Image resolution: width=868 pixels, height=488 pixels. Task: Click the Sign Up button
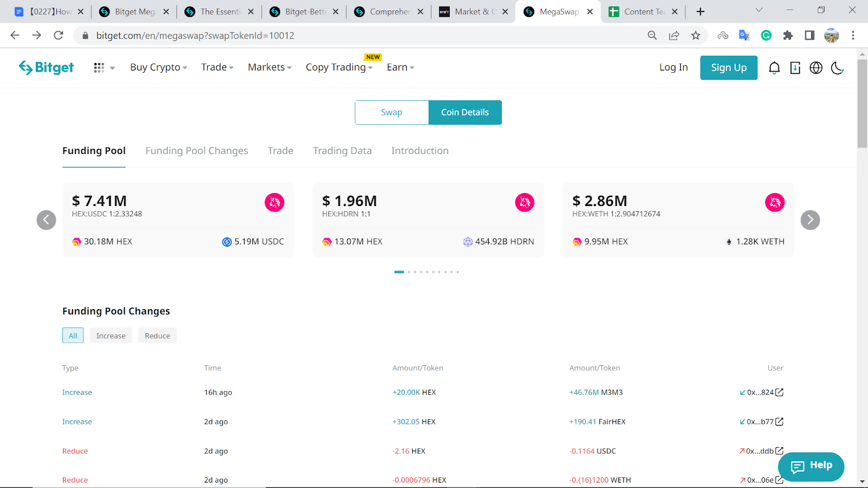coord(729,68)
